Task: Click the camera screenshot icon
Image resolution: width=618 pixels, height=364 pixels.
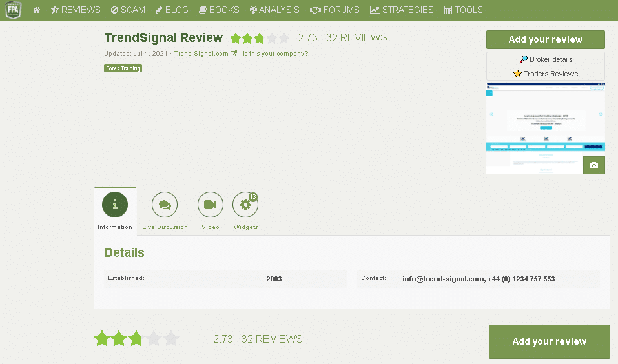Action: (593, 165)
